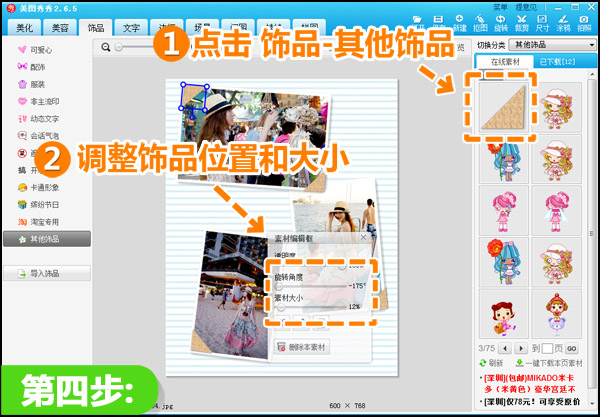Screen dimensions: 600x417
Task: Click the 刷新 refresh link
Action: [495, 362]
